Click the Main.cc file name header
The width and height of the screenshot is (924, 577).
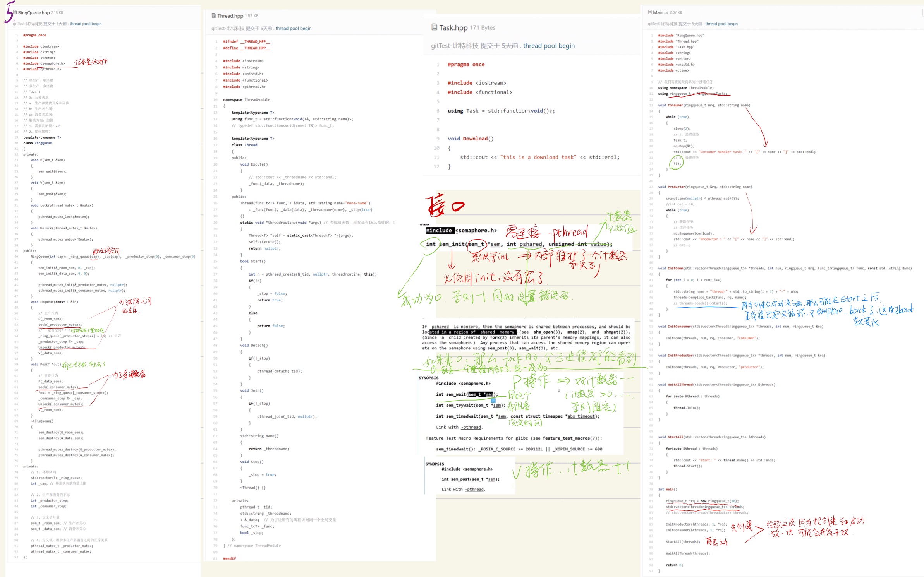(x=660, y=12)
